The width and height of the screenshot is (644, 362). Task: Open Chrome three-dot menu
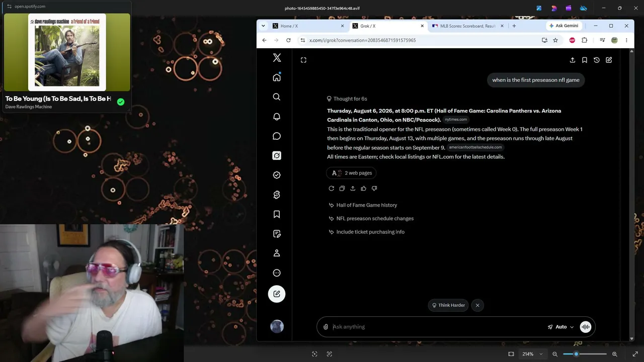626,40
